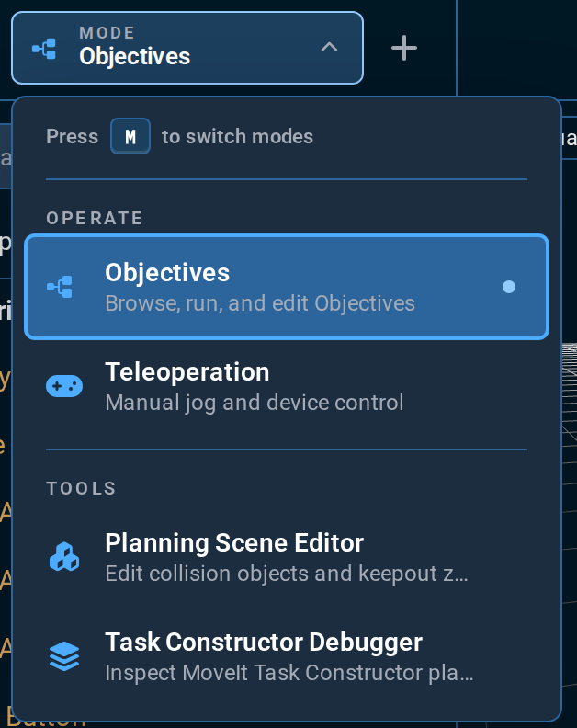Image resolution: width=577 pixels, height=728 pixels.
Task: Click the Task Constructor Debugger layers icon
Action: click(64, 656)
